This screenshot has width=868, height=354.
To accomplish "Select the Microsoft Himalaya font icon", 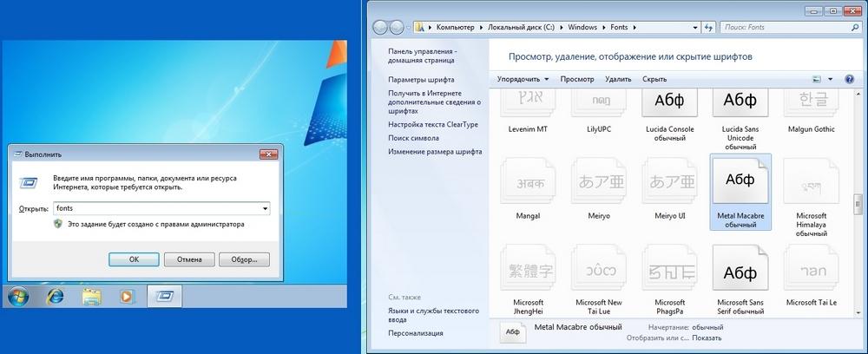I will click(811, 180).
